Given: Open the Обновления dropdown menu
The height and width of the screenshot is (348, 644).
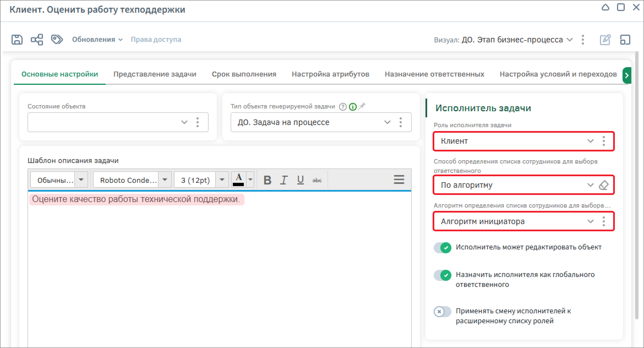Looking at the screenshot, I should (x=97, y=40).
